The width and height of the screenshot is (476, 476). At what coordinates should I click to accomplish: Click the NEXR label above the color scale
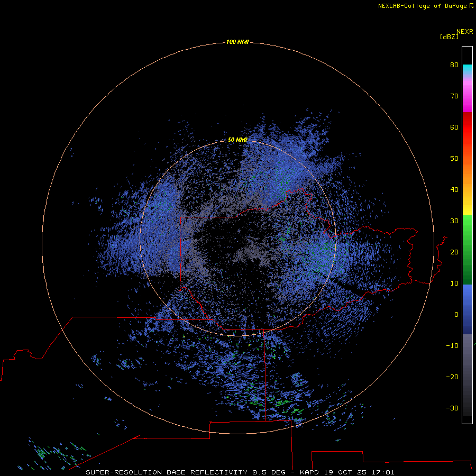pyautogui.click(x=465, y=32)
